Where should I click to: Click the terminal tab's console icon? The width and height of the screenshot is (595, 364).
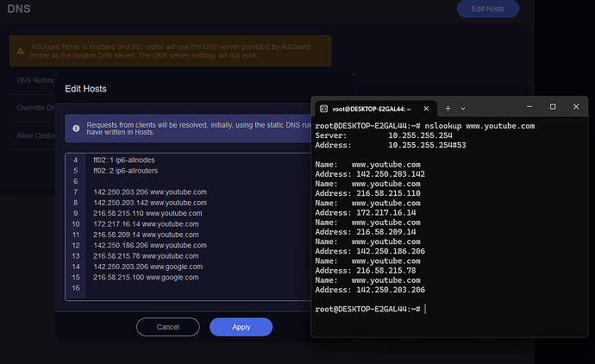(x=323, y=109)
